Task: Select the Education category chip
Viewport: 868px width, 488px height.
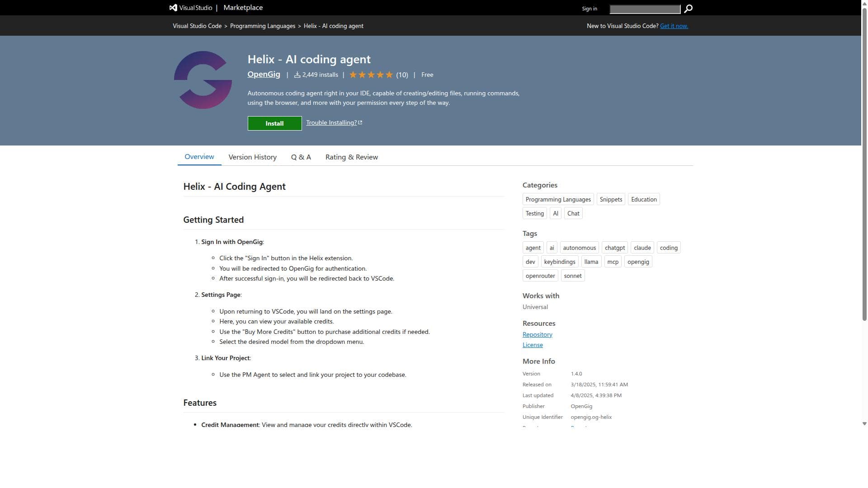Action: 644,199
